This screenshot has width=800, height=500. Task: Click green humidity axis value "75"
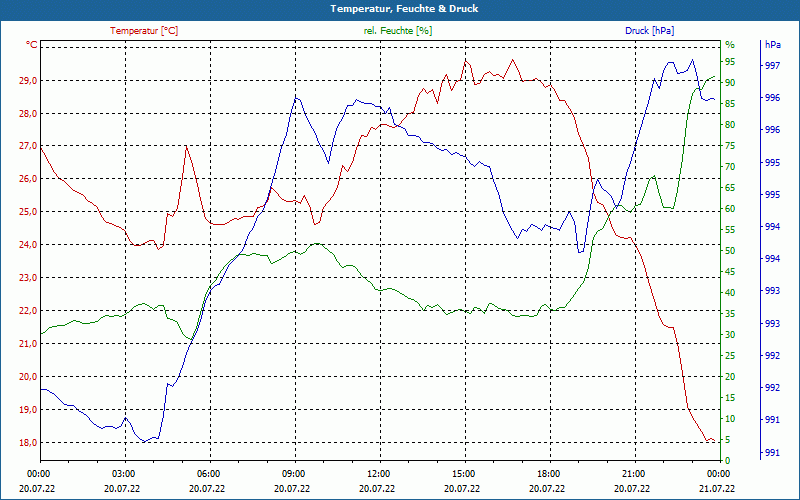click(730, 146)
